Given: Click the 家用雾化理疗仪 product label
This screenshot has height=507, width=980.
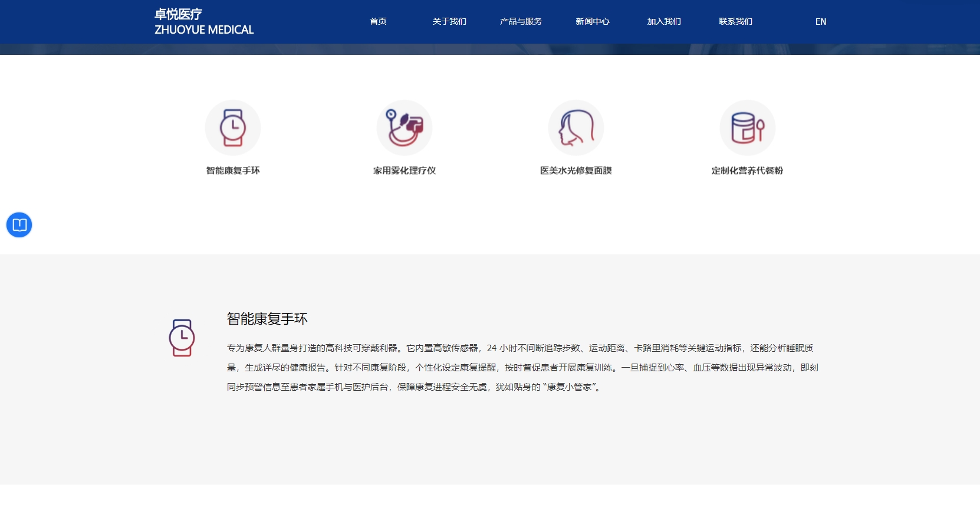Looking at the screenshot, I should [405, 171].
